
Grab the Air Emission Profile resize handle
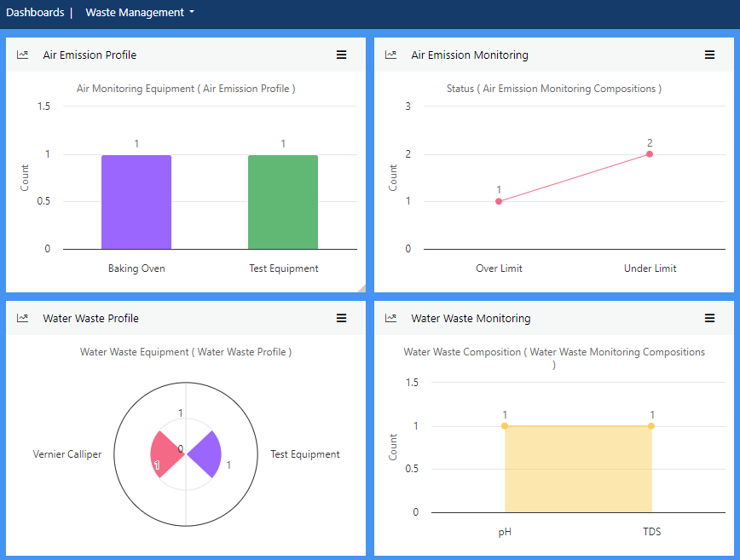point(361,288)
